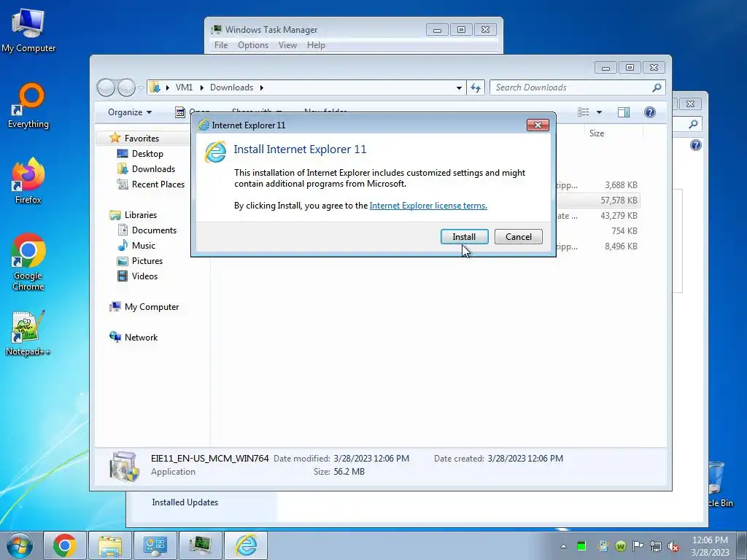Open the Help menu in Task Manager
This screenshot has width=747, height=560.
coord(316,45)
